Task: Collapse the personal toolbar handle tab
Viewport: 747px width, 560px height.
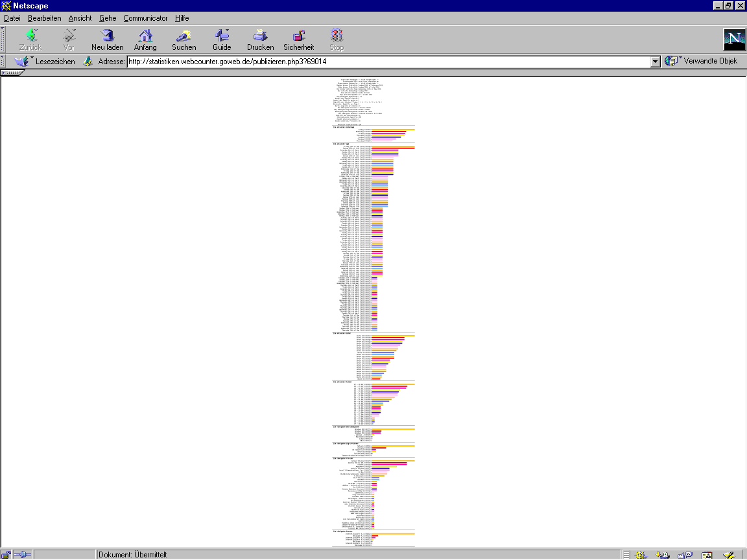Action: pos(12,73)
